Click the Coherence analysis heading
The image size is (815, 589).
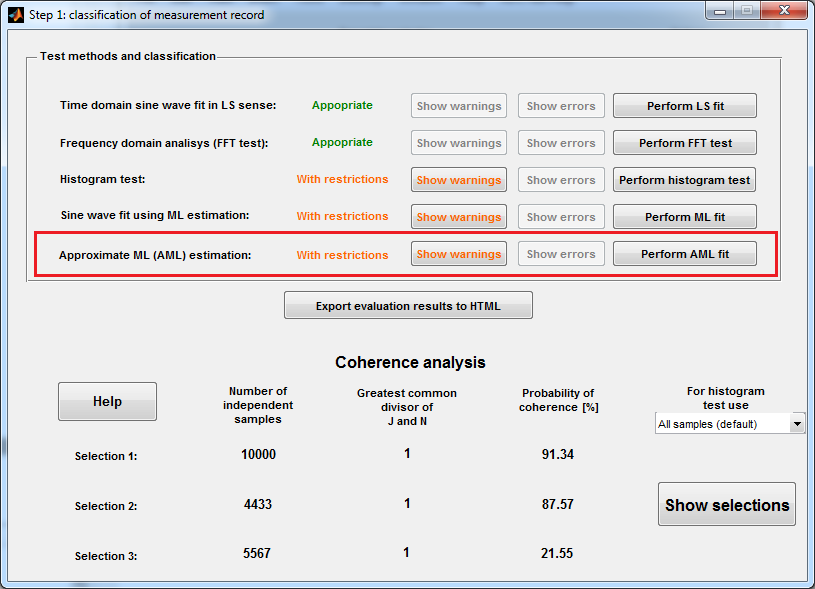coord(410,362)
